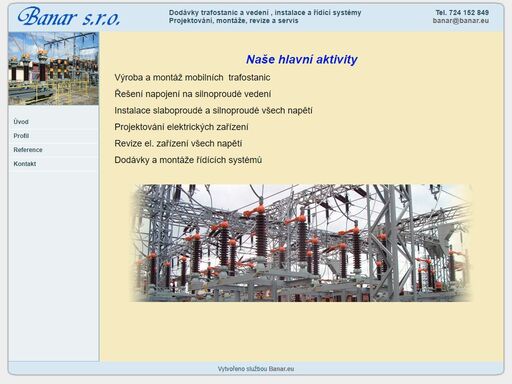Click the 'Vytvořeno službou Banar.eu' footer link

[256, 369]
